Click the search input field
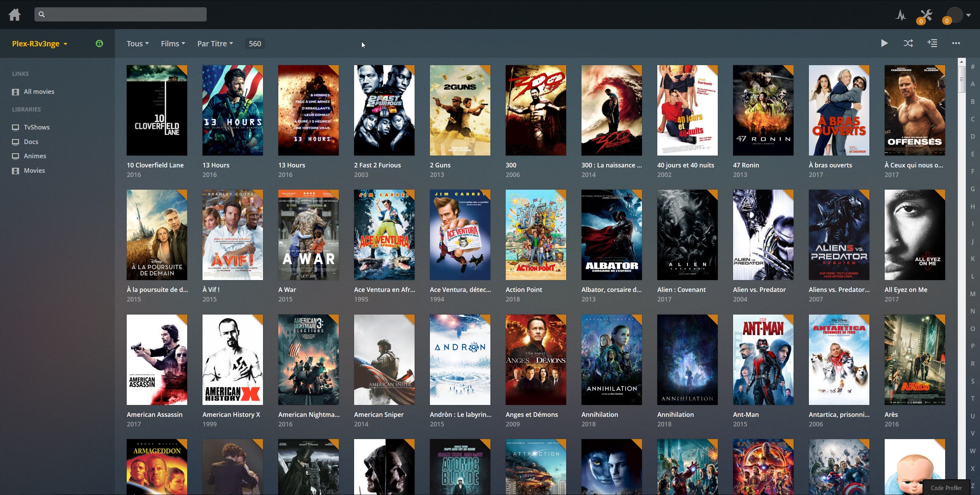 point(121,15)
